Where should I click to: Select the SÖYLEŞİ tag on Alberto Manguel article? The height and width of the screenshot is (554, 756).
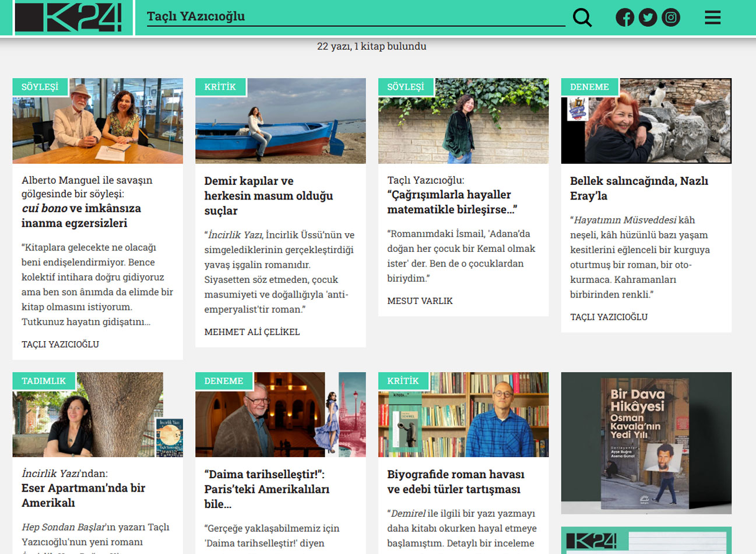[40, 87]
